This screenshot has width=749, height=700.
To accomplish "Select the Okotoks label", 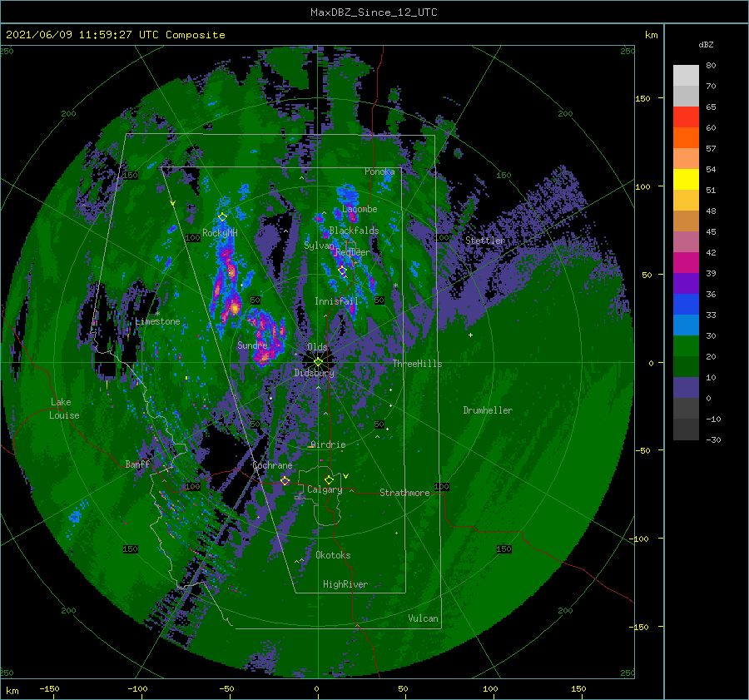I will 333,555.
